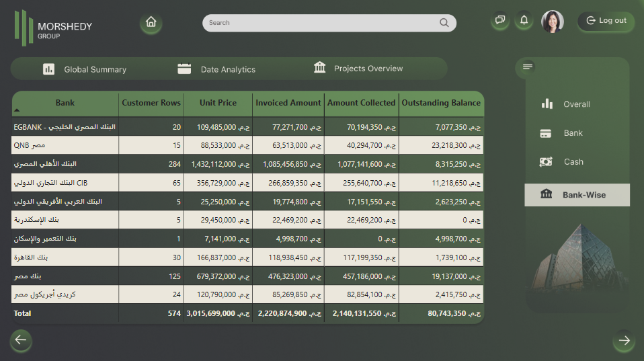The width and height of the screenshot is (644, 361).
Task: Collapse the sidebar hamburger menu icon
Action: [x=528, y=67]
